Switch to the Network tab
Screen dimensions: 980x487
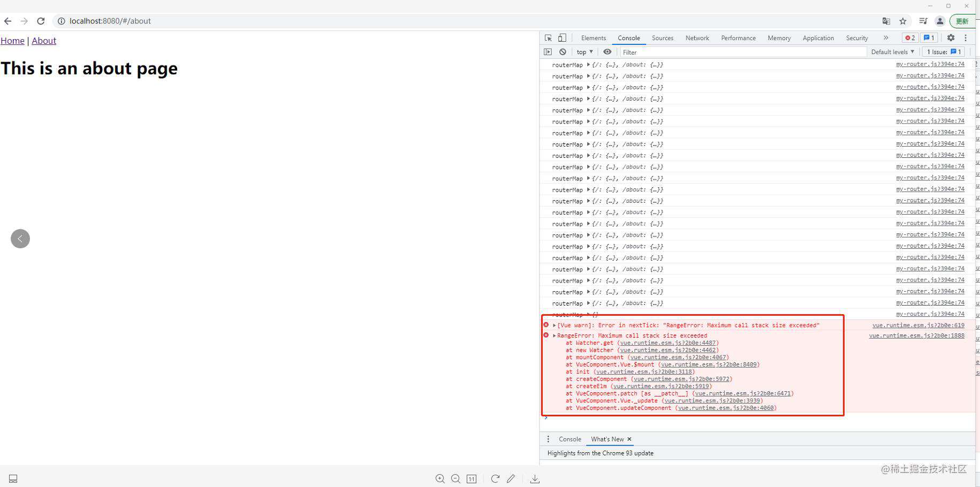[x=697, y=38]
